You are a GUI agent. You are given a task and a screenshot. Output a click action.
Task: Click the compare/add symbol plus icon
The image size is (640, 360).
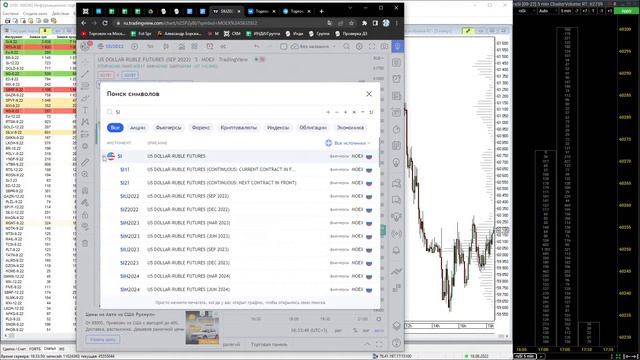pyautogui.click(x=135, y=47)
